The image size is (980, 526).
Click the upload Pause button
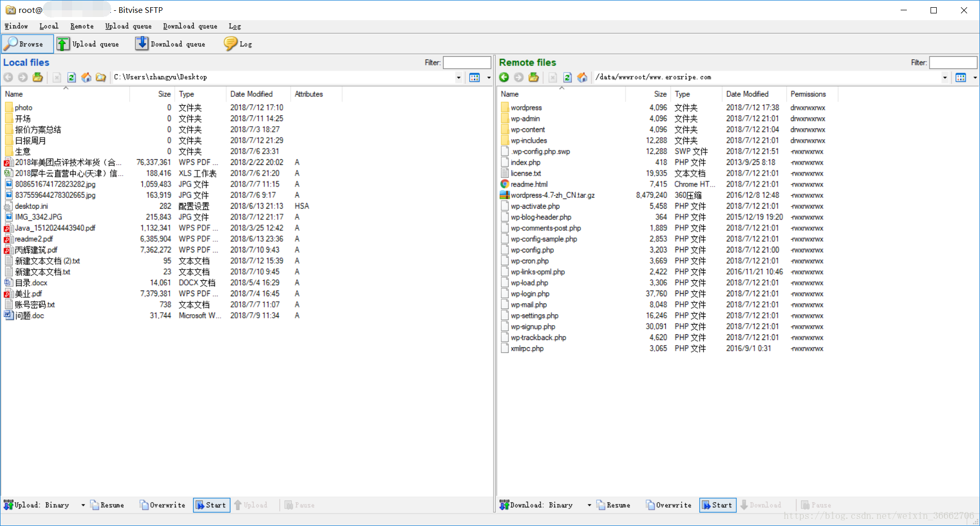[299, 505]
